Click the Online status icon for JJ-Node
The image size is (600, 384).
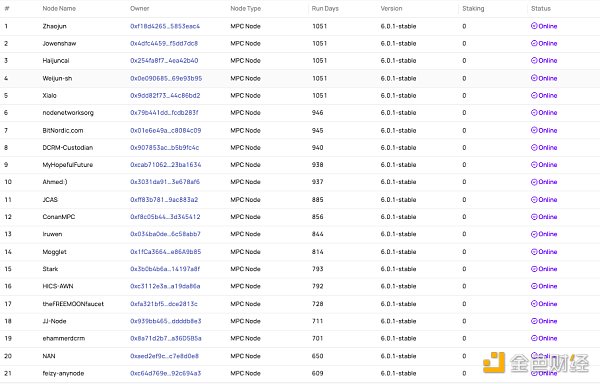pyautogui.click(x=534, y=321)
